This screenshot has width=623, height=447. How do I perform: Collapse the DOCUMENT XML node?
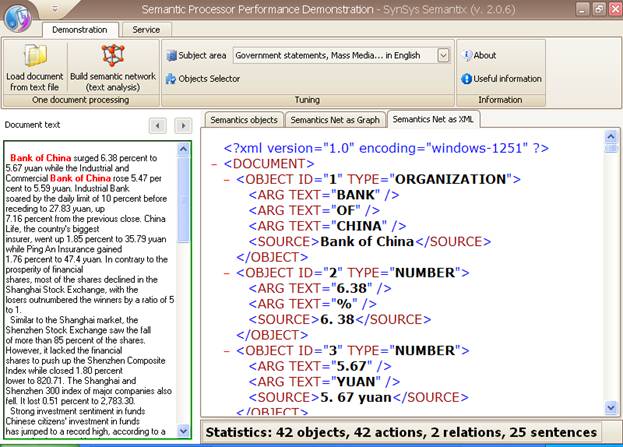click(214, 164)
